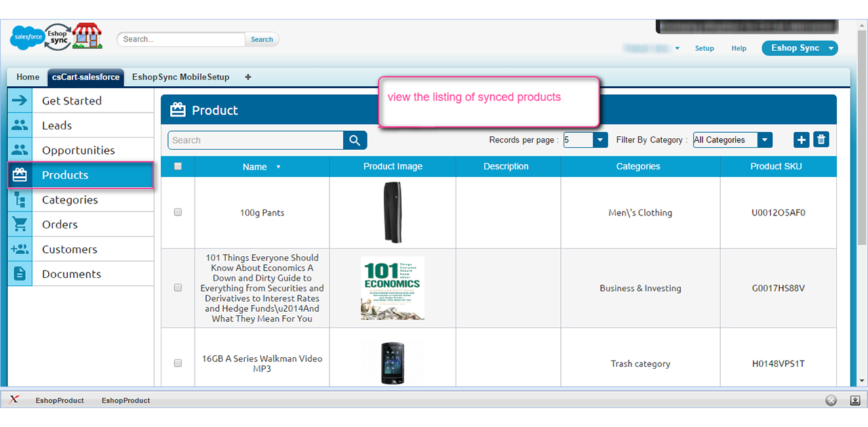Expand the All Categories filter dropdown
The height and width of the screenshot is (427, 868).
pyautogui.click(x=764, y=140)
